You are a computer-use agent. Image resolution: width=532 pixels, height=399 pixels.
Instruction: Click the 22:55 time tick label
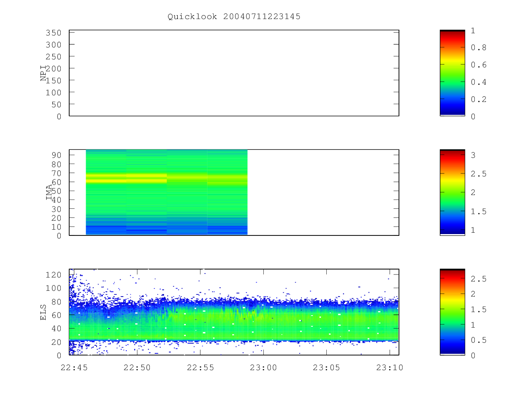click(200, 368)
